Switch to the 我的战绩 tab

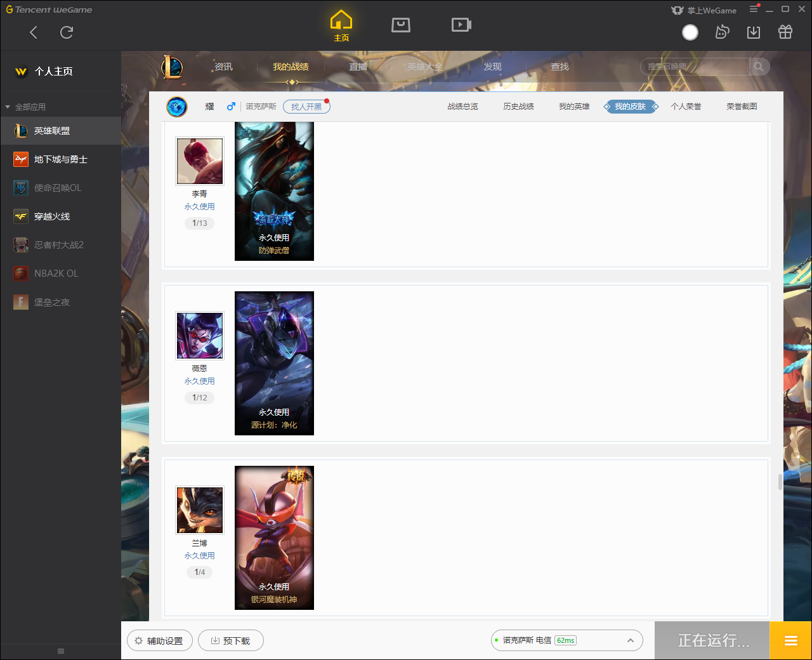click(x=291, y=67)
